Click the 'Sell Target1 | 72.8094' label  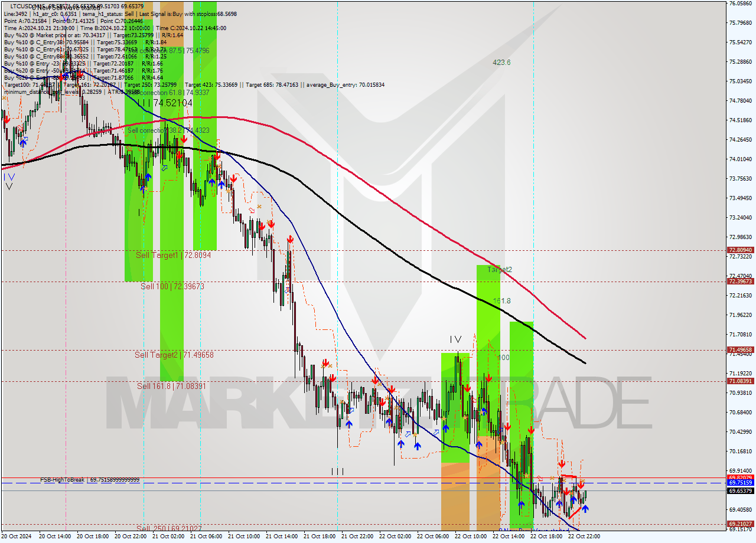click(173, 256)
